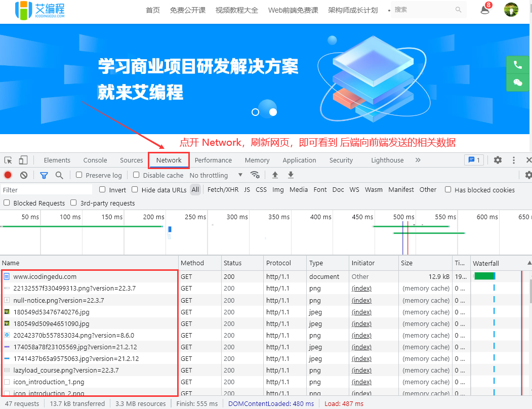Sort by Waterfall column arrow
Screen dimensions: 532x409
(x=529, y=263)
